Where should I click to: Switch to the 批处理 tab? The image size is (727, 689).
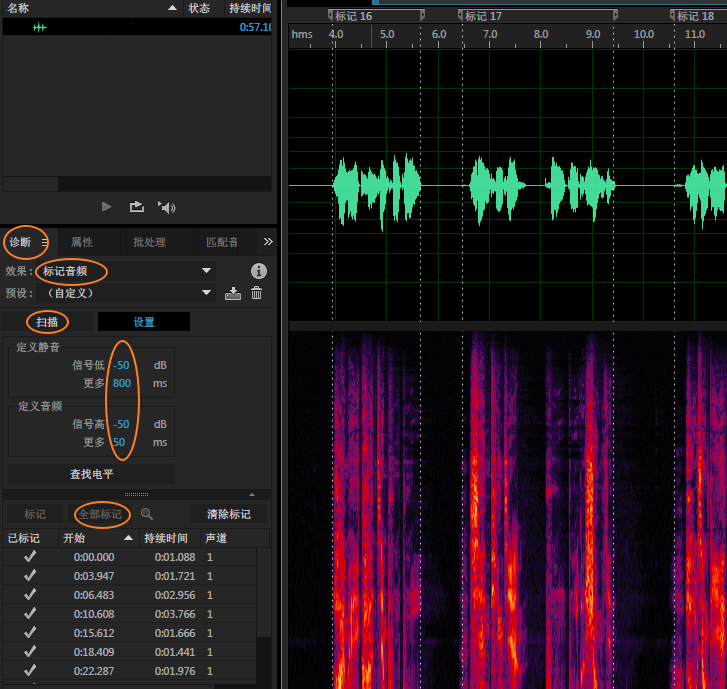click(149, 242)
